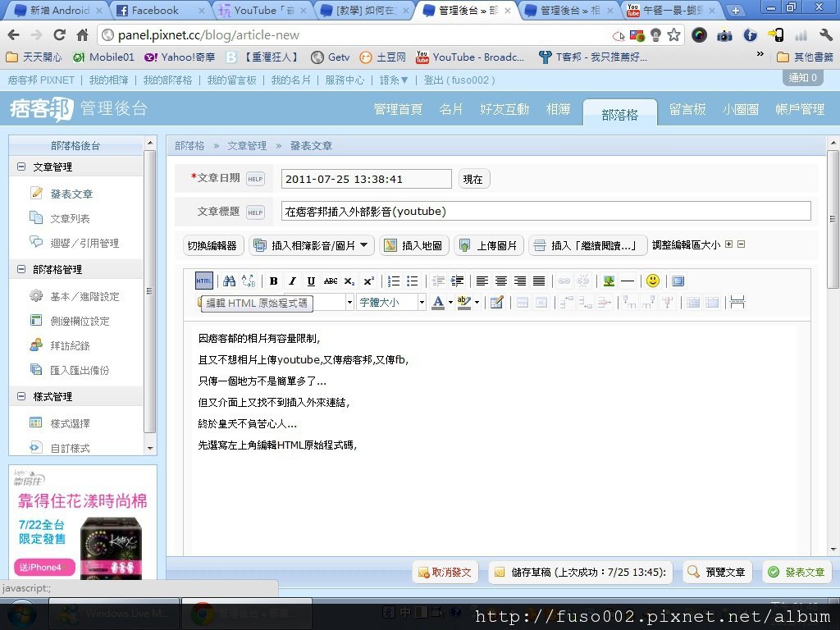This screenshot has height=630, width=840.
Task: Toggle bold formatting
Action: tap(274, 281)
